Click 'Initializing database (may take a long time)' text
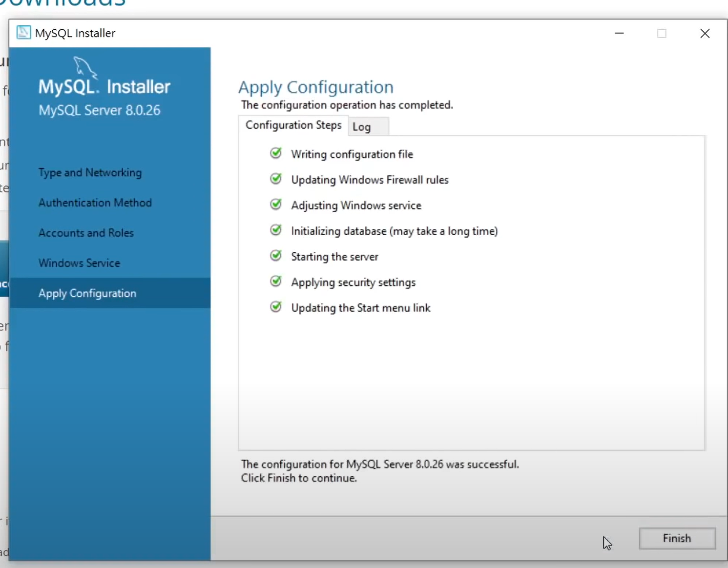728x568 pixels. [x=395, y=231]
